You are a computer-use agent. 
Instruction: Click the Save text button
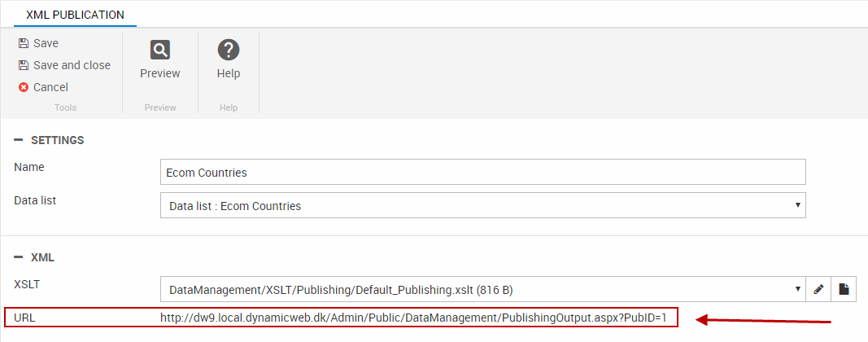coord(46,43)
